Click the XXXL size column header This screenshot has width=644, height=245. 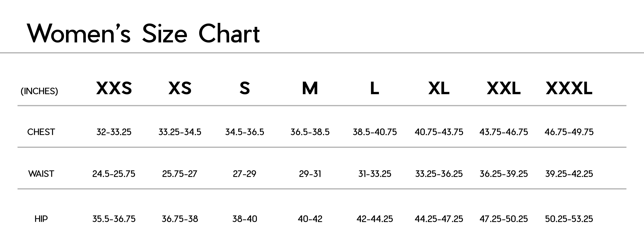(x=569, y=88)
